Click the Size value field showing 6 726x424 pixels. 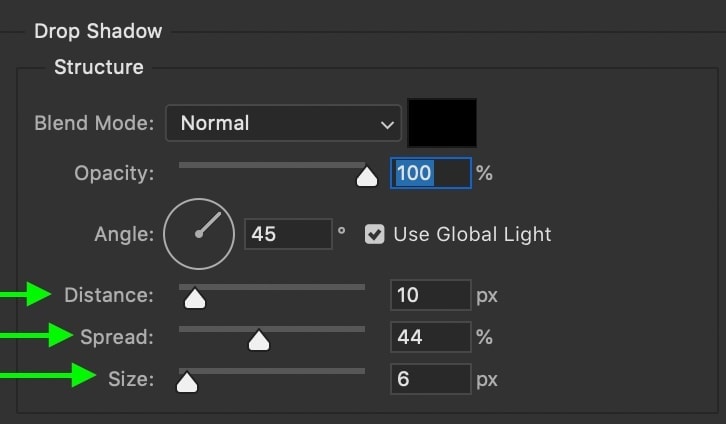[431, 379]
